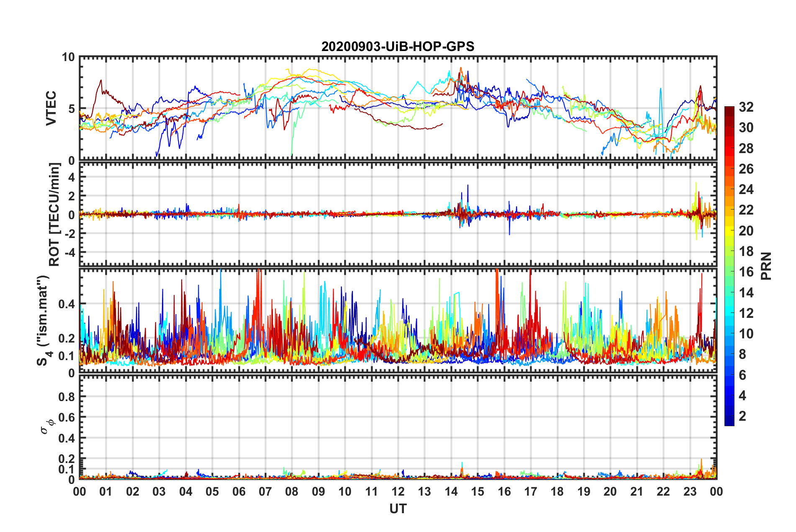Screen dimensions: 796x532
Task: Select the PRN colorbar label
Action: [x=766, y=266]
